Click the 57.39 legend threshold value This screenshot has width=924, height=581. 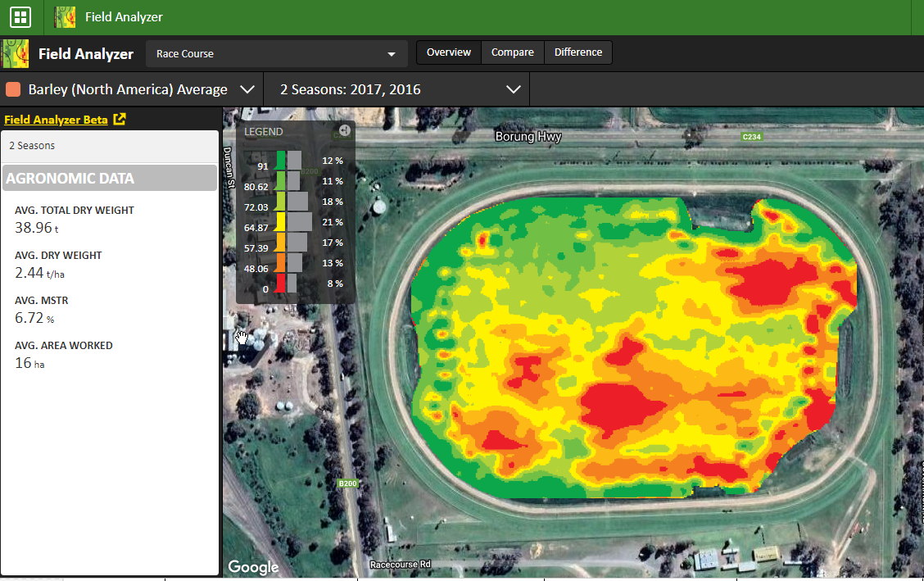[x=256, y=248]
